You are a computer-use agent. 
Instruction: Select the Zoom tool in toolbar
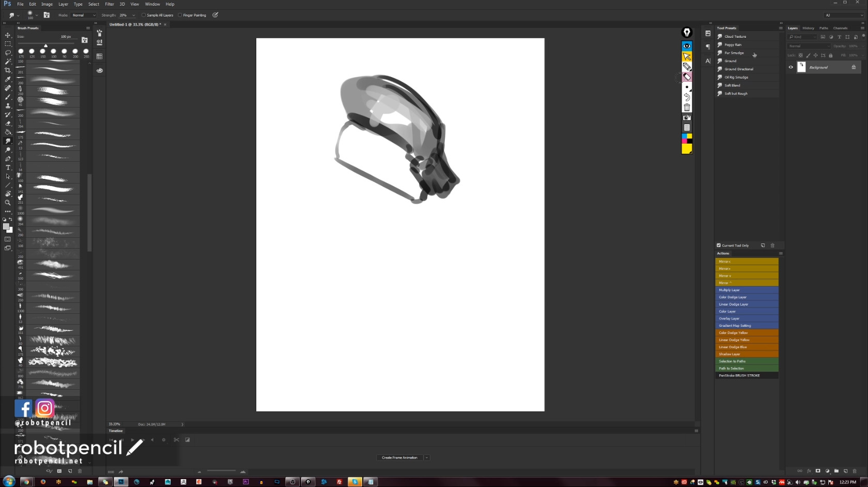(8, 203)
